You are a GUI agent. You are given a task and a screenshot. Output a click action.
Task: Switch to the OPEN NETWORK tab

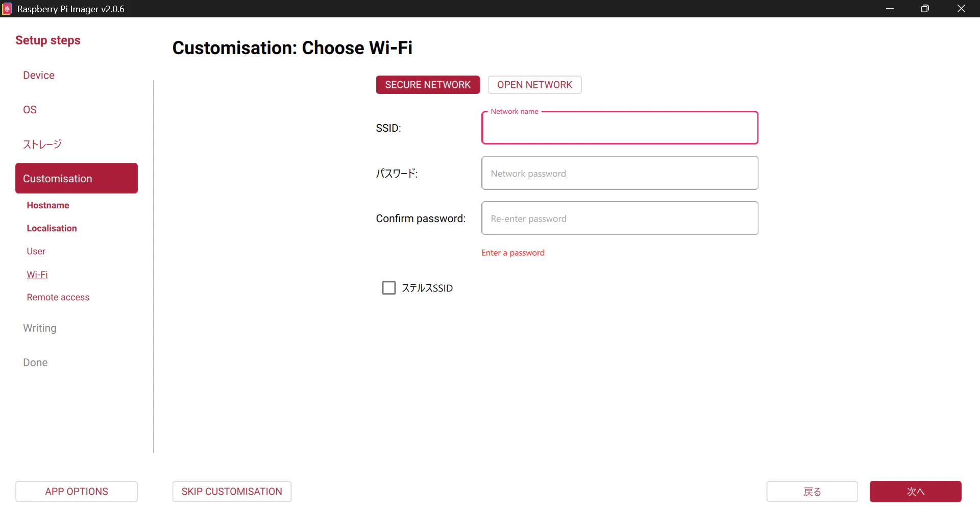pos(534,85)
